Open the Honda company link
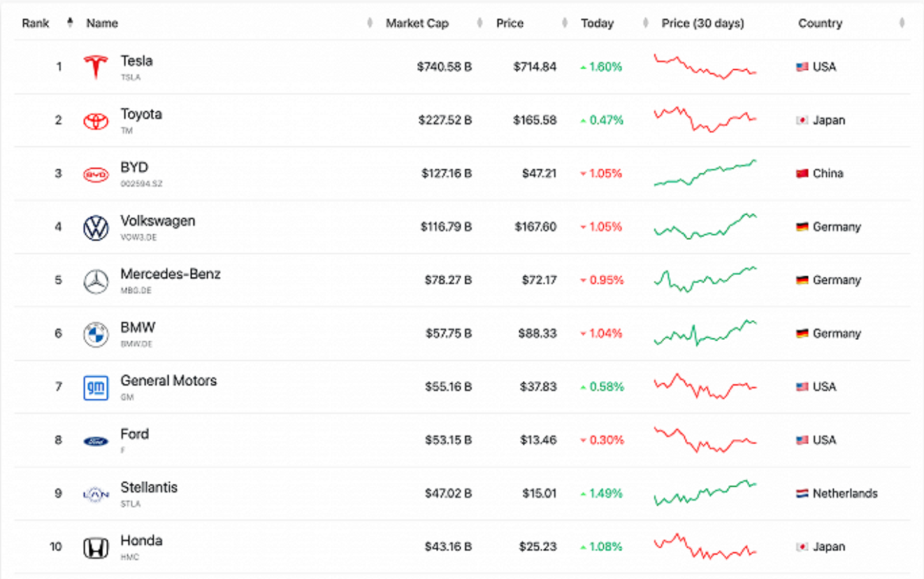 click(141, 541)
